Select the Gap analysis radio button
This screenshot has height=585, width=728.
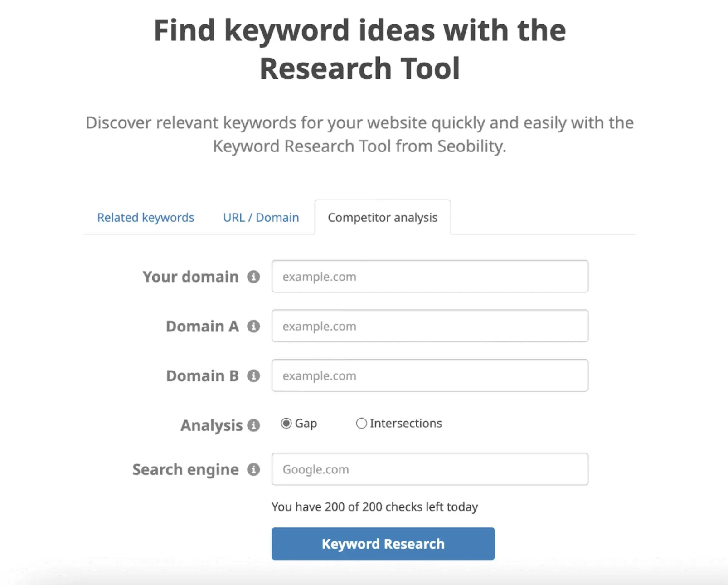pos(286,423)
